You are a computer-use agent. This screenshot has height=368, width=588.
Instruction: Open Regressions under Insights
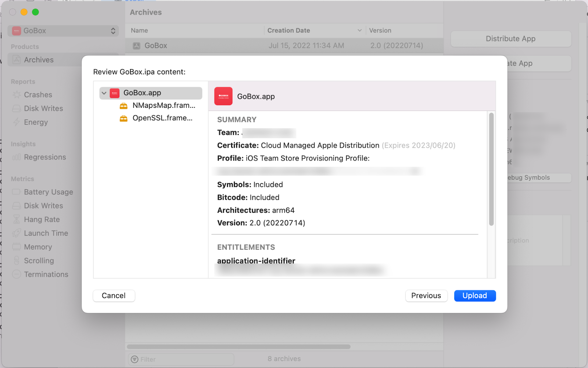click(x=45, y=157)
